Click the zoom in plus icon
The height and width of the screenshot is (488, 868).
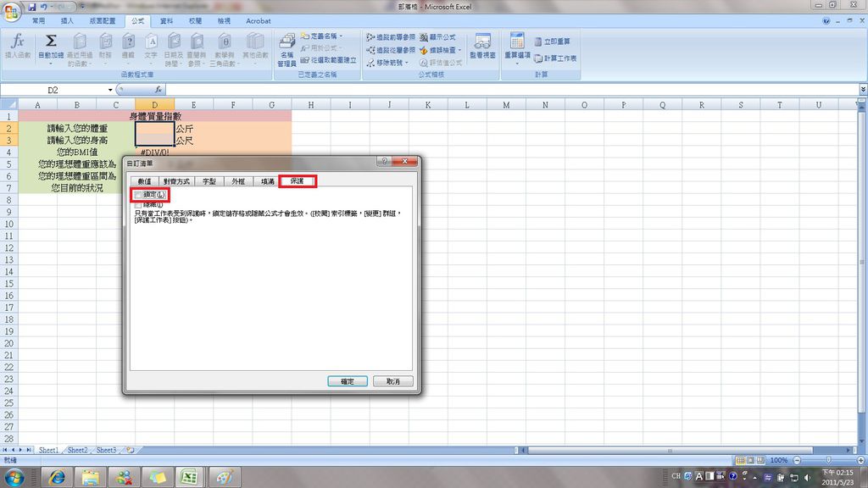(861, 460)
